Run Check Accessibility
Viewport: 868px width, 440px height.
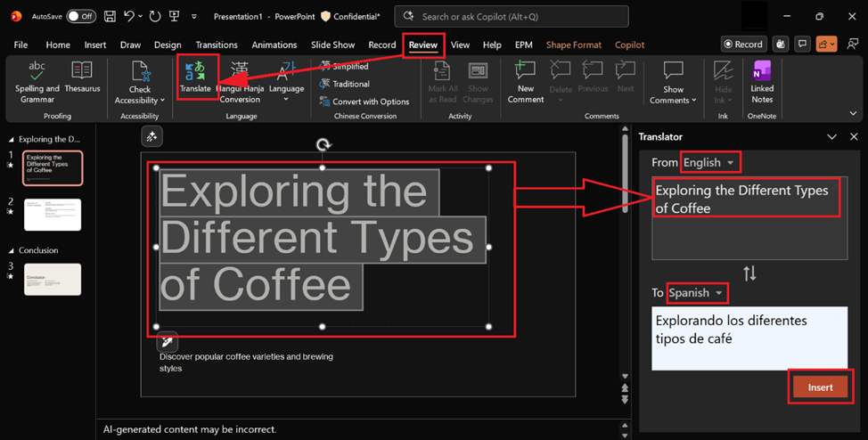(140, 83)
